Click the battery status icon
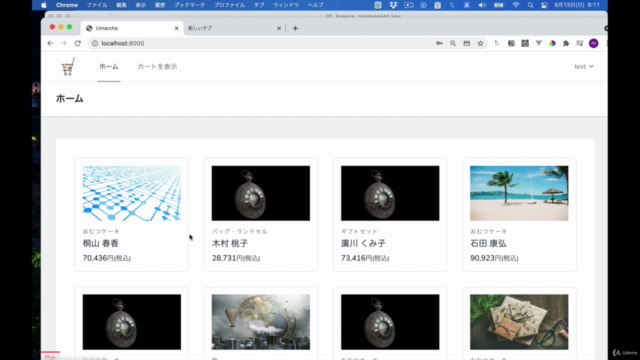The image size is (640, 360). pyautogui.click(x=499, y=5)
